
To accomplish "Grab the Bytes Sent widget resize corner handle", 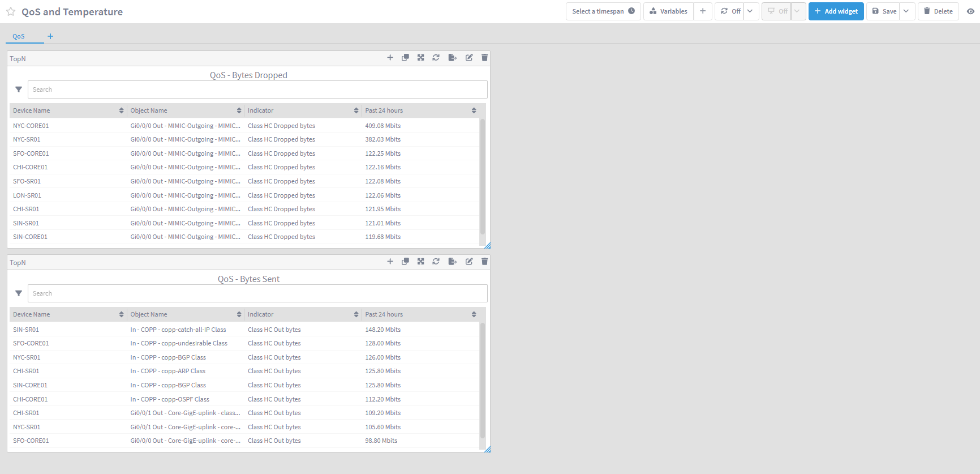I will (x=487, y=449).
